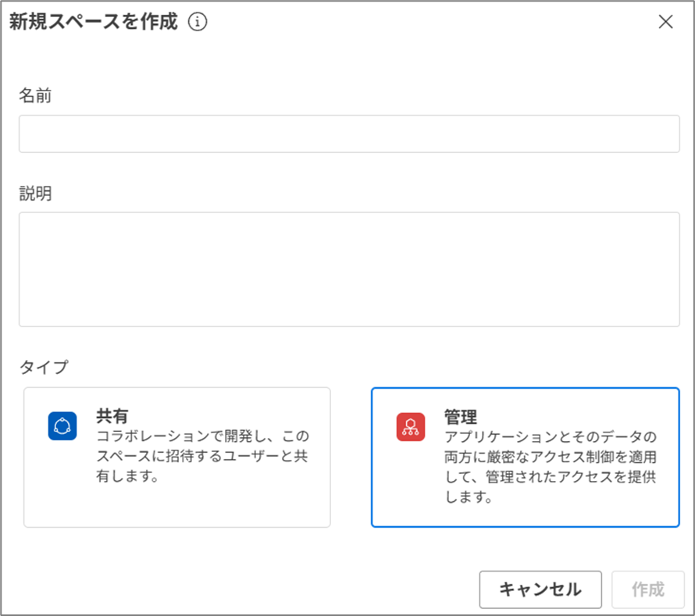Click the 管理 heading text in card
Screen dimensions: 695x616
point(460,416)
